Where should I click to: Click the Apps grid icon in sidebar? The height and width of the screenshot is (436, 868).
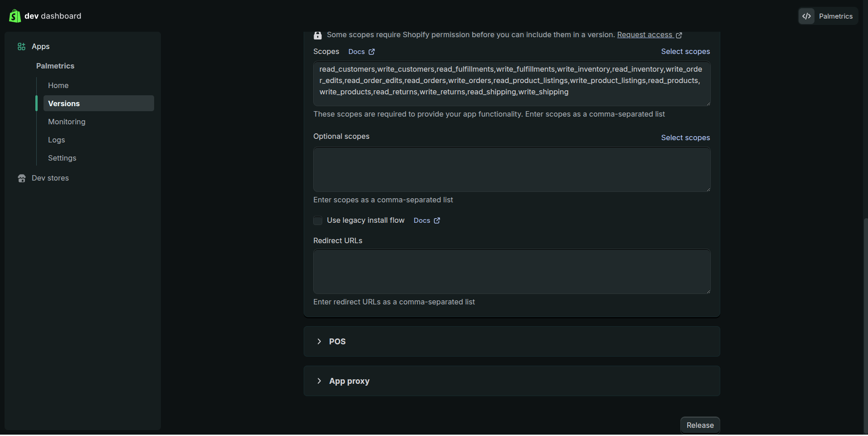coord(21,47)
